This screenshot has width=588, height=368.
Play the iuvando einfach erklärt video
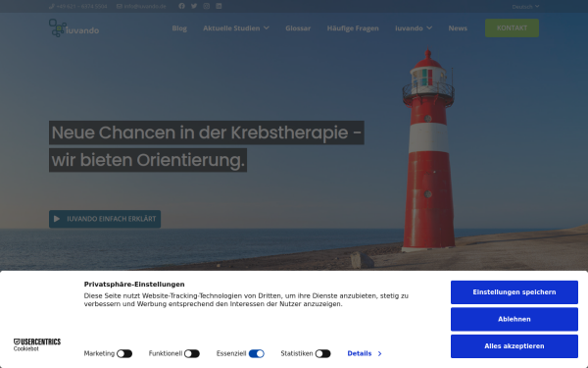[105, 219]
